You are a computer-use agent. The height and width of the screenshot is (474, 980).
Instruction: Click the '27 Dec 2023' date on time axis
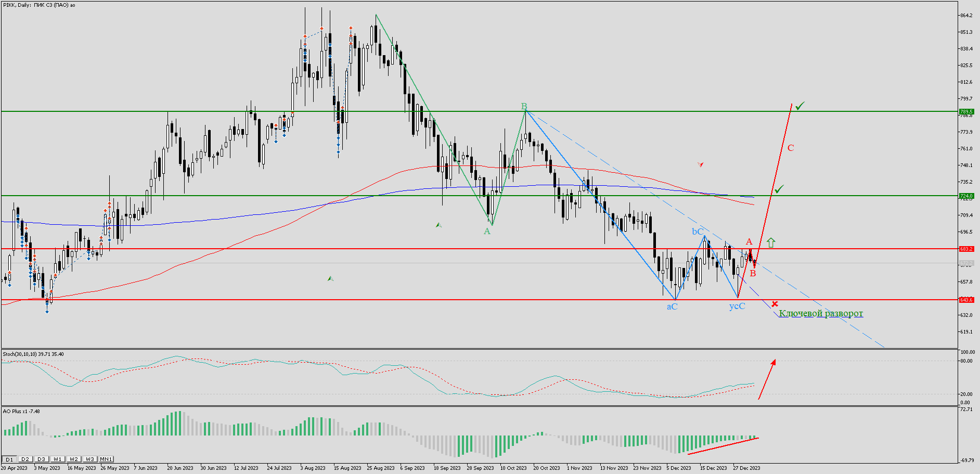(x=746, y=468)
